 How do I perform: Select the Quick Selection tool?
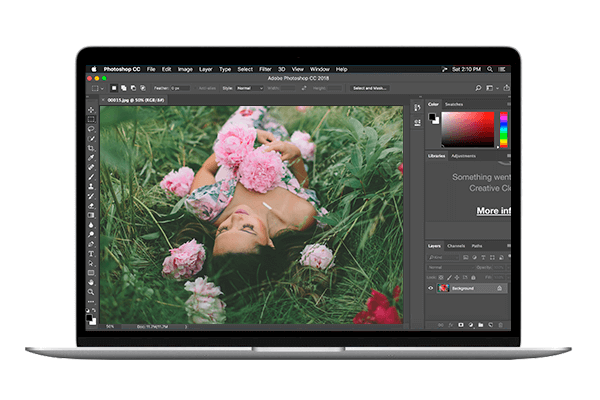point(91,139)
